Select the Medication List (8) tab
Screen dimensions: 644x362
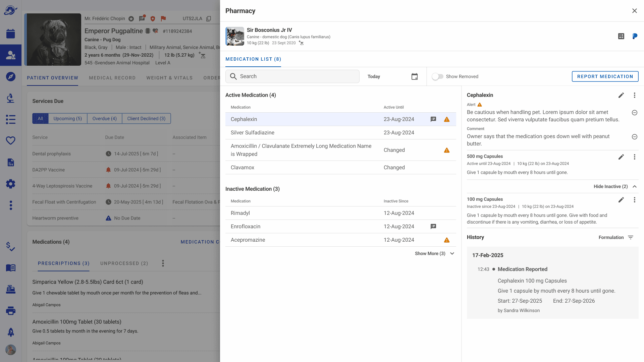click(x=253, y=59)
